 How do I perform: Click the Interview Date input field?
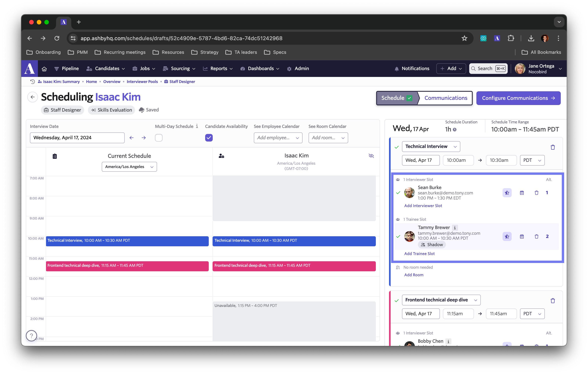coord(77,138)
